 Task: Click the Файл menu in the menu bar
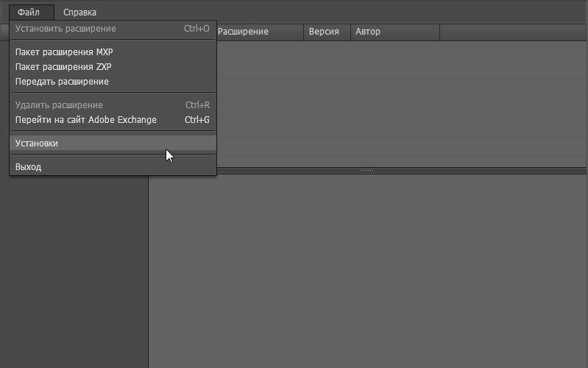click(29, 12)
